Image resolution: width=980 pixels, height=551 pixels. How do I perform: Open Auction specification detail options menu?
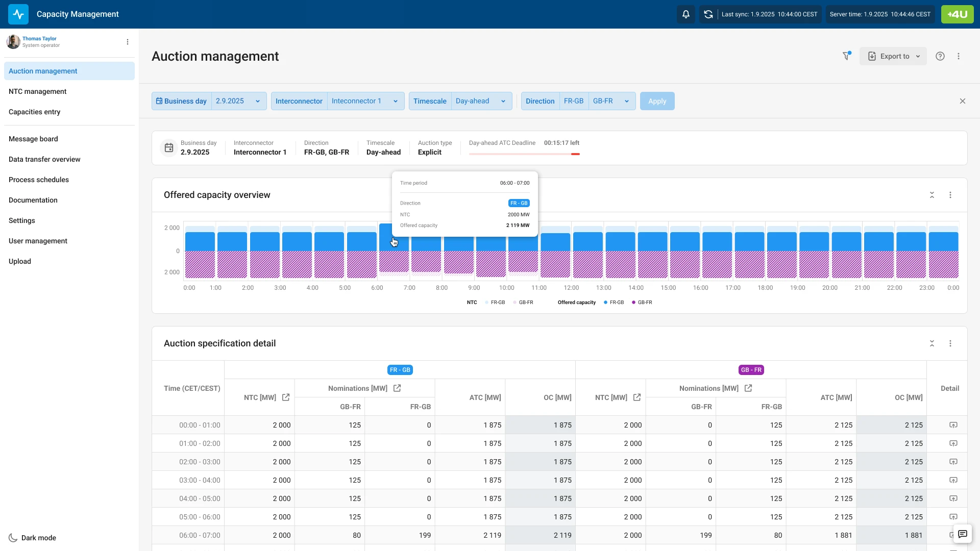(950, 343)
